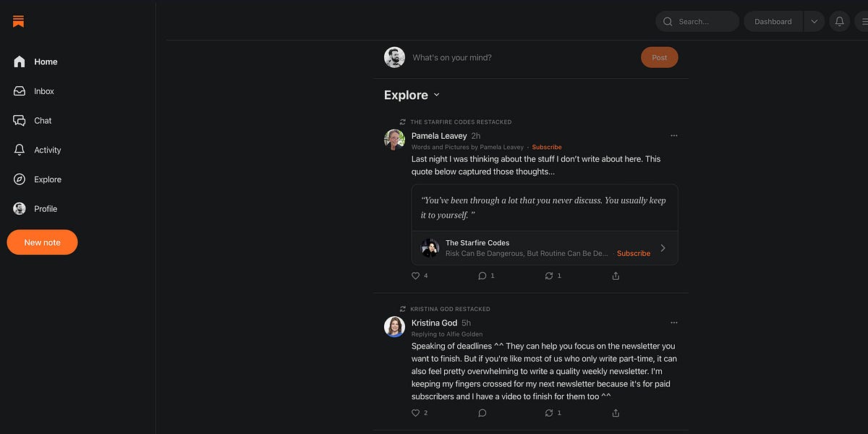The image size is (868, 434).
Task: Restack Kristina God's note
Action: coord(549,412)
